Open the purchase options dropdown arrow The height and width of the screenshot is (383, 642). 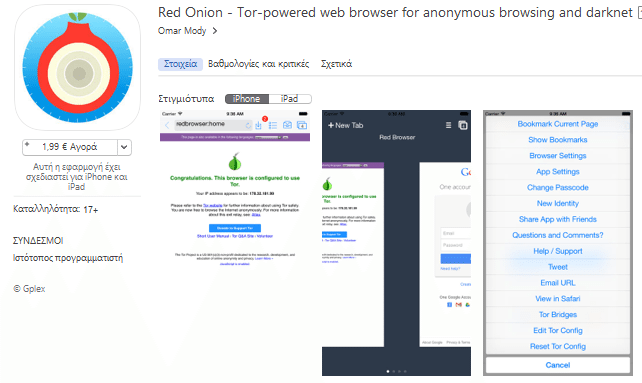[124, 147]
